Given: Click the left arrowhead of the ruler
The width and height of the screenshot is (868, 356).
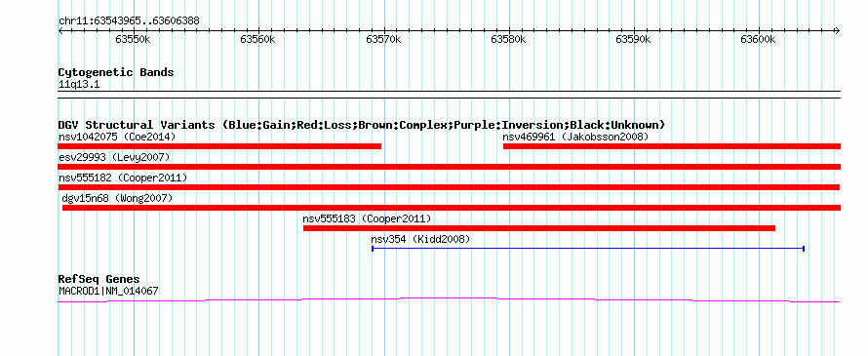Looking at the screenshot, I should (60, 31).
